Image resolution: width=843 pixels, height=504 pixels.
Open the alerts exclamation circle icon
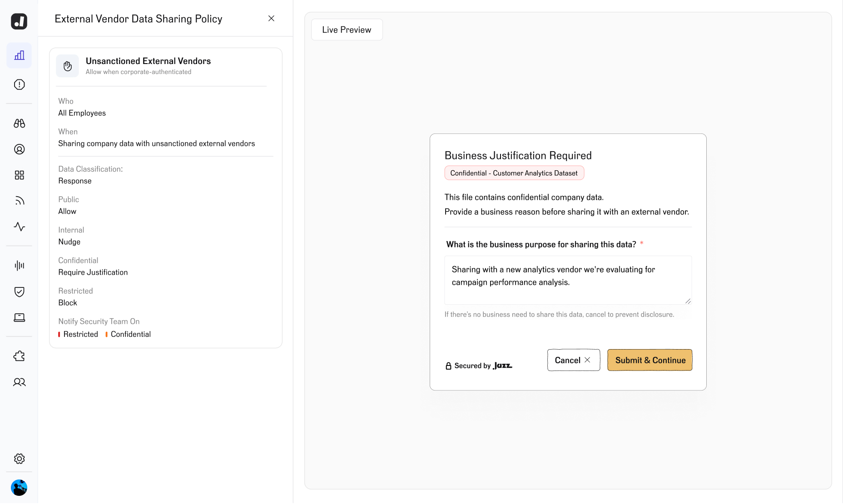tap(19, 84)
